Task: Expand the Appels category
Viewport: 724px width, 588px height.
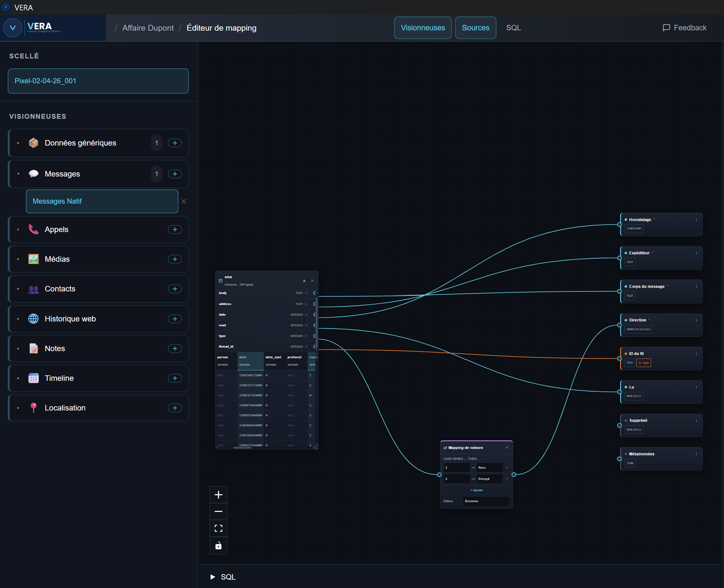Action: (x=18, y=229)
